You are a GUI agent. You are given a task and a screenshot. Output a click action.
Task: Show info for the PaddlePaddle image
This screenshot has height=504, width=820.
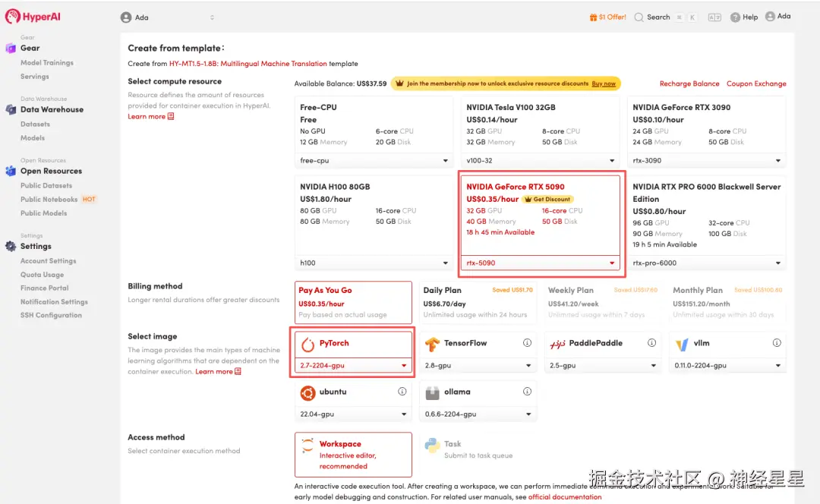[651, 343]
